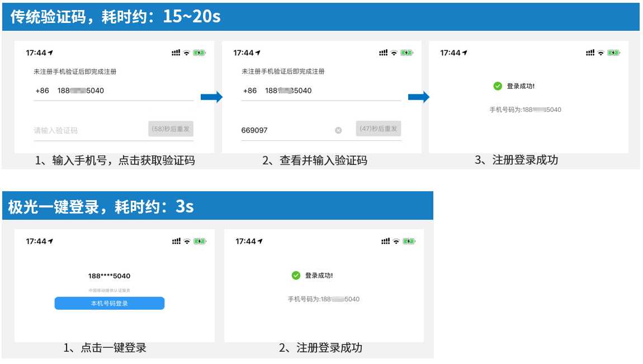Click the green checkmark in traditional step 3 screen
This screenshot has height=364, width=643.
point(498,86)
